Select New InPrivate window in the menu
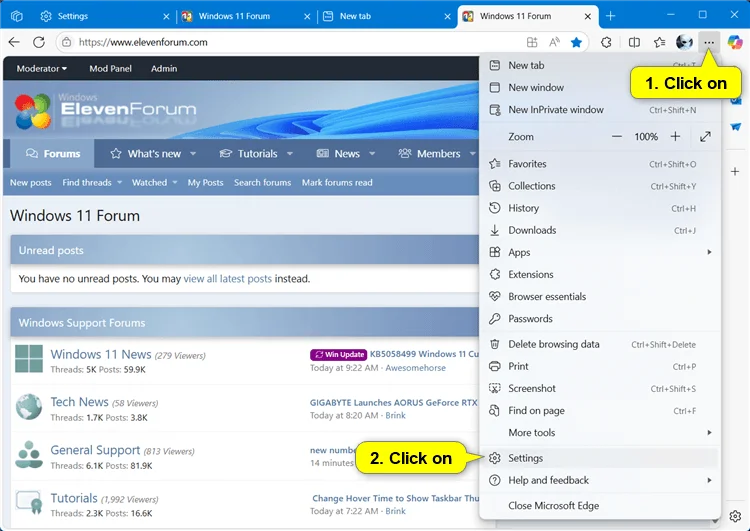The image size is (750, 531). point(600,110)
